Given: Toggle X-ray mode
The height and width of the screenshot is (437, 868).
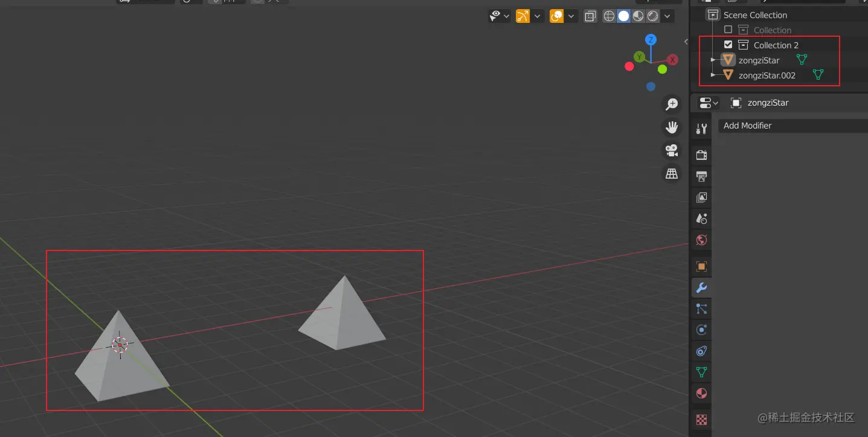Looking at the screenshot, I should [x=590, y=16].
